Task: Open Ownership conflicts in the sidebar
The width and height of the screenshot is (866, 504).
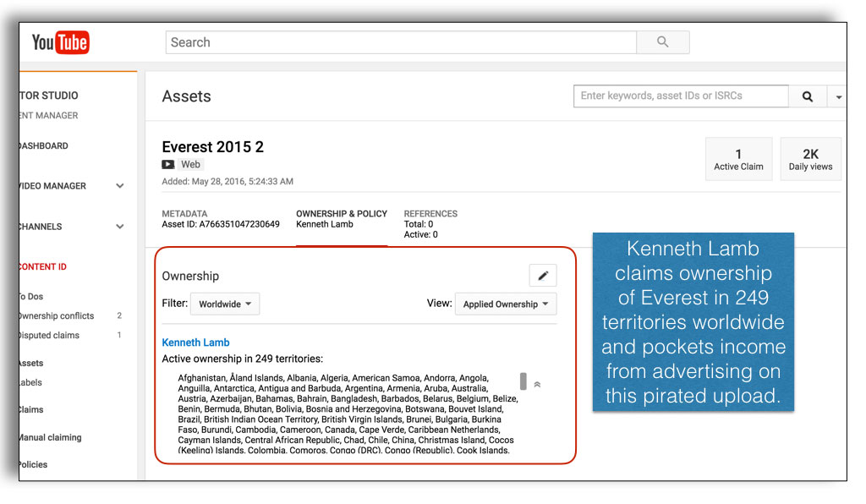Action: point(57,315)
